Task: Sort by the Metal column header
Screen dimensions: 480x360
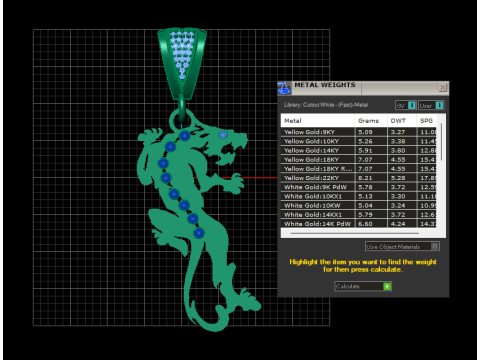Action: click(x=318, y=121)
